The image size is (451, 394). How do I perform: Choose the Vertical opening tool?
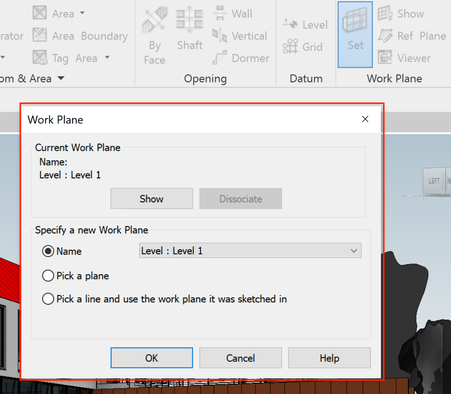240,36
